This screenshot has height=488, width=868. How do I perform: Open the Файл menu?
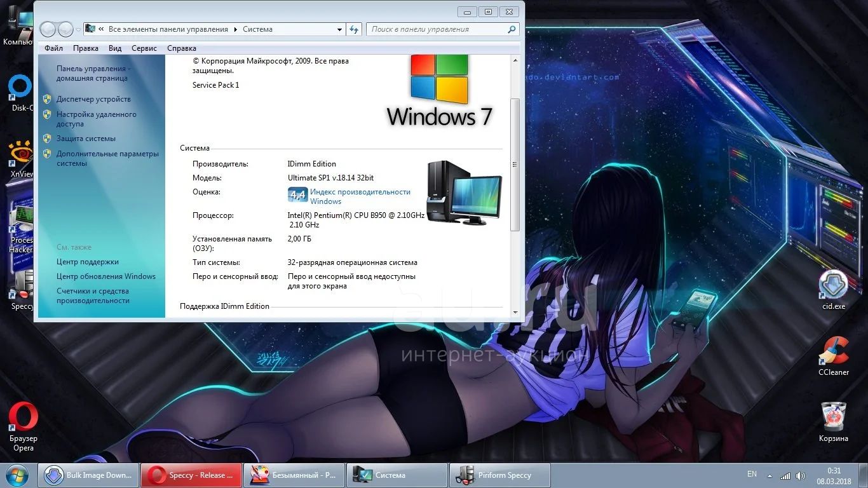pyautogui.click(x=53, y=48)
